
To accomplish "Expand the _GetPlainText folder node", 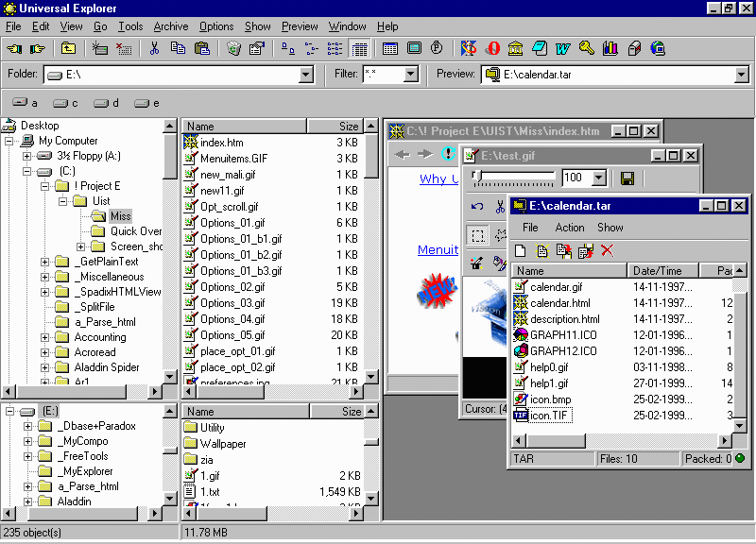I will [45, 262].
